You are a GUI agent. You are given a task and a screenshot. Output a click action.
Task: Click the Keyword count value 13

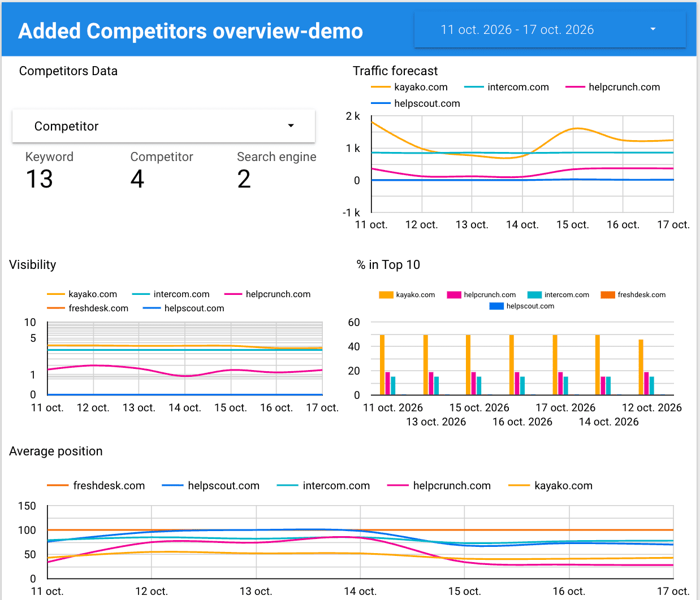(x=40, y=180)
